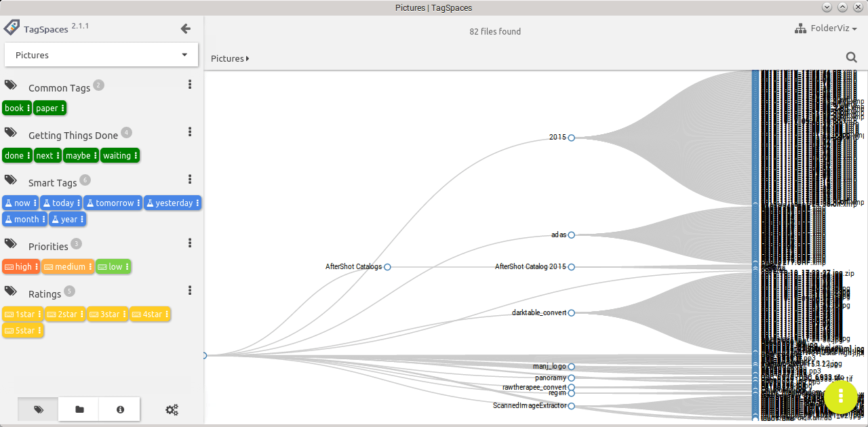This screenshot has height=427, width=868.
Task: Select the book tag
Action: point(17,108)
